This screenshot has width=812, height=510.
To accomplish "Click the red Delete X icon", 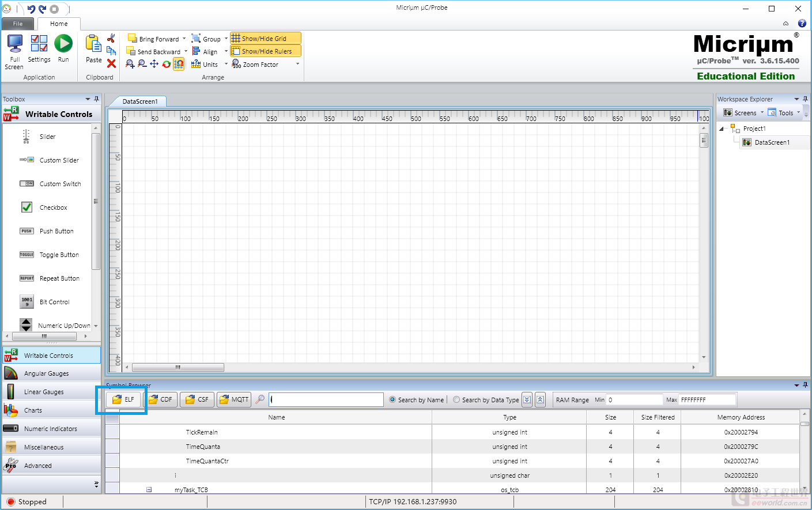I will (111, 63).
